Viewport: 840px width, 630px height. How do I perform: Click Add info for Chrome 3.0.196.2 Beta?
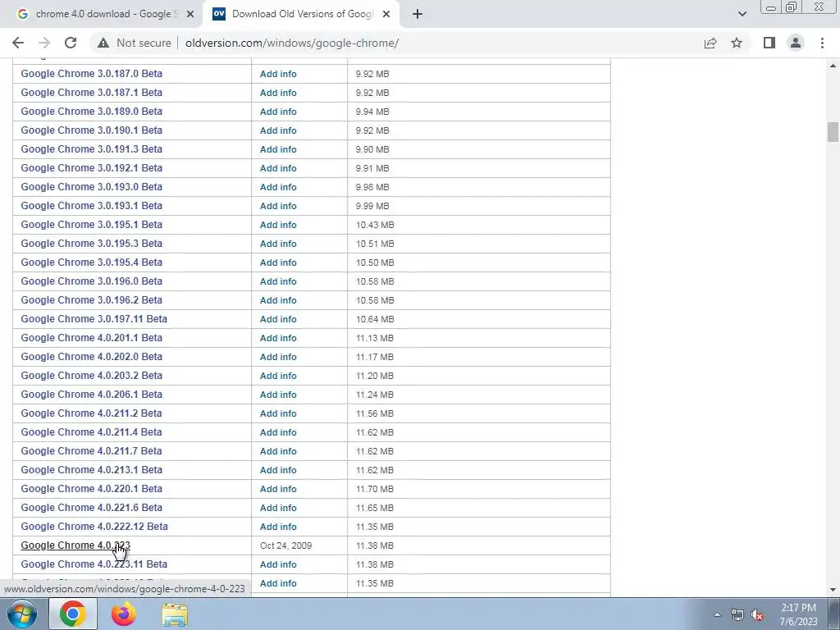click(x=278, y=300)
